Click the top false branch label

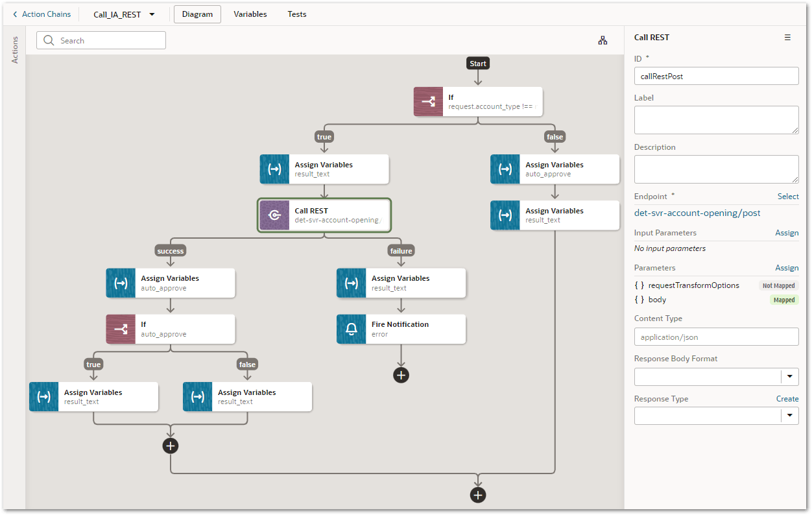[555, 137]
